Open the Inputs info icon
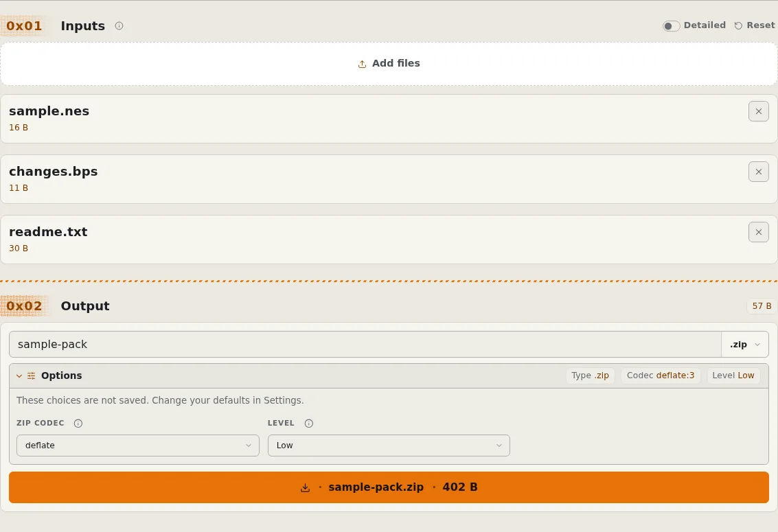 pos(119,26)
